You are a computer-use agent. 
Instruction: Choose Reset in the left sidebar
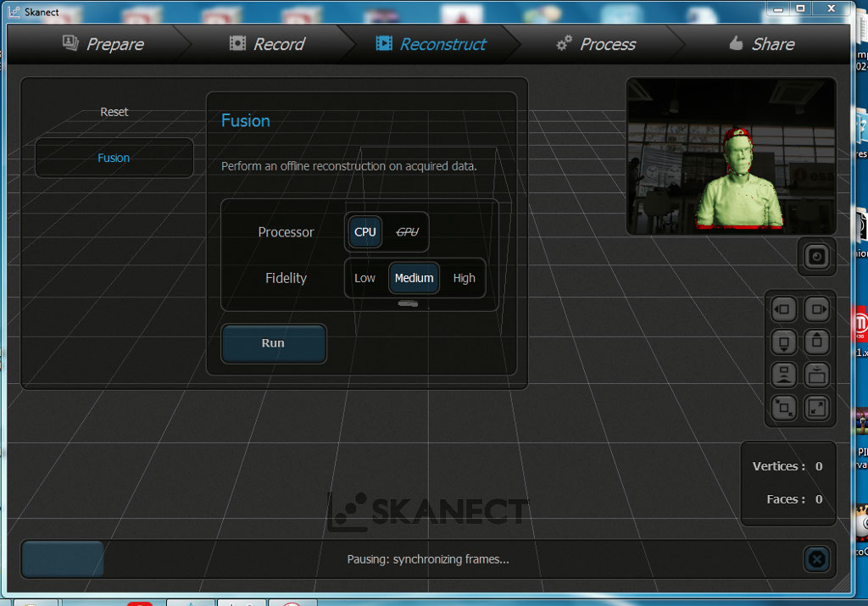coord(114,112)
